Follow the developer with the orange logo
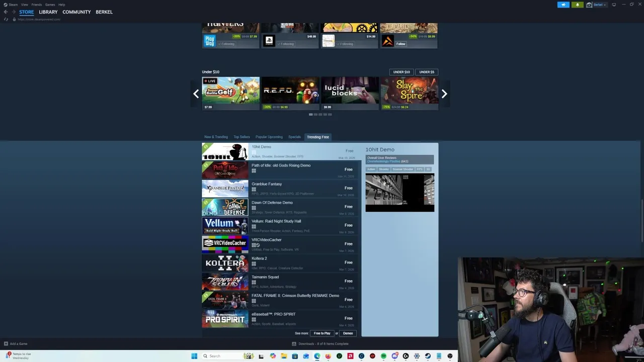The width and height of the screenshot is (644, 362). pos(400,44)
